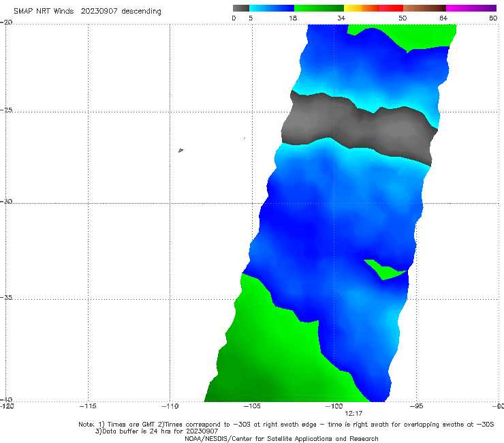Click the color bar label '50'
This screenshot has width=504, height=443.
tap(403, 18)
